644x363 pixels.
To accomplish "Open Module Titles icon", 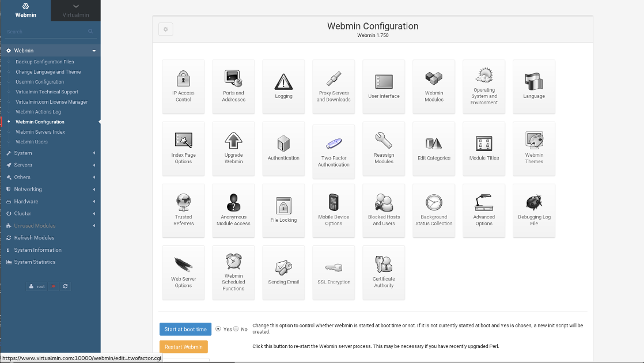I will point(484,149).
